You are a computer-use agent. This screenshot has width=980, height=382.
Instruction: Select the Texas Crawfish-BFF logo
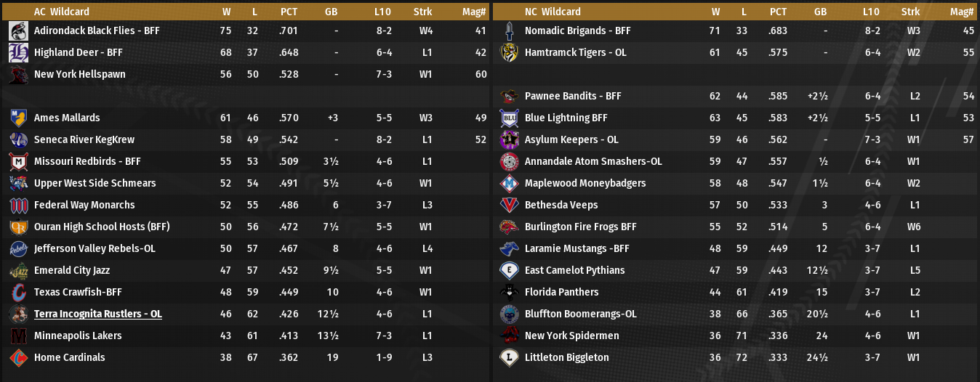coord(18,292)
